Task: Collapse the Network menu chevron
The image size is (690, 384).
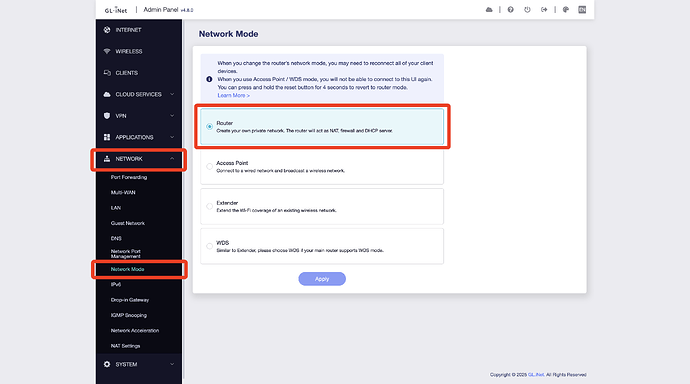Action: click(172, 159)
